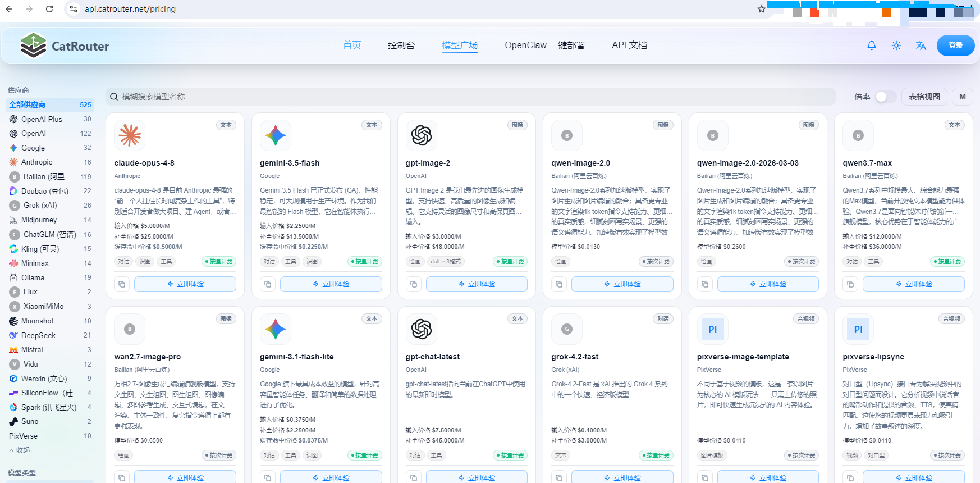Click the M button beside table view
Viewport: 980px width, 483px height.
[x=963, y=97]
